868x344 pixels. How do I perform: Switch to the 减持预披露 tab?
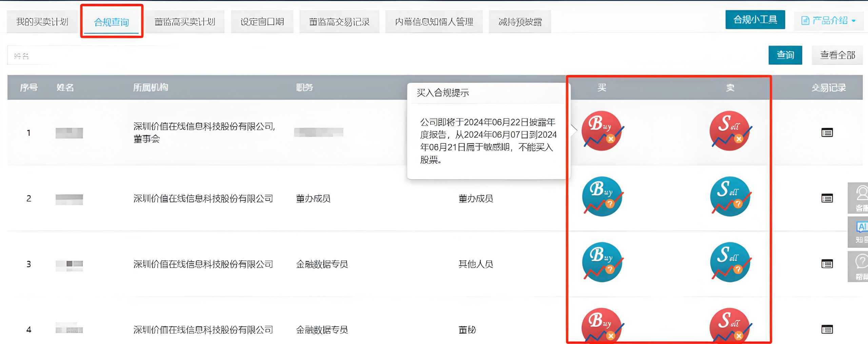point(520,22)
